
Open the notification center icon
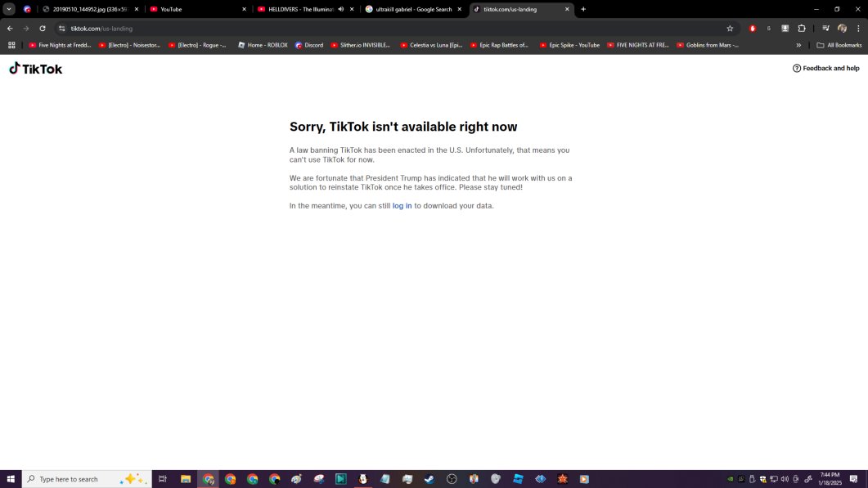(853, 479)
